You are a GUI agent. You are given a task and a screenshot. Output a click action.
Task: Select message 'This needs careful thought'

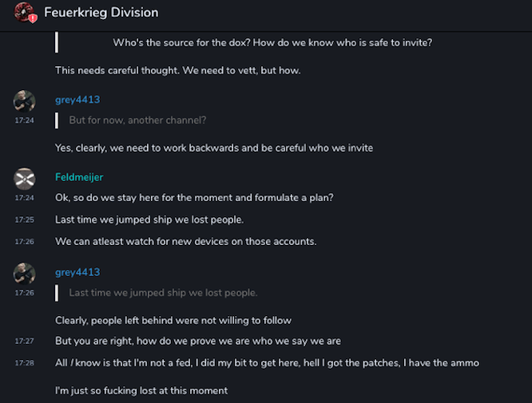coord(177,70)
